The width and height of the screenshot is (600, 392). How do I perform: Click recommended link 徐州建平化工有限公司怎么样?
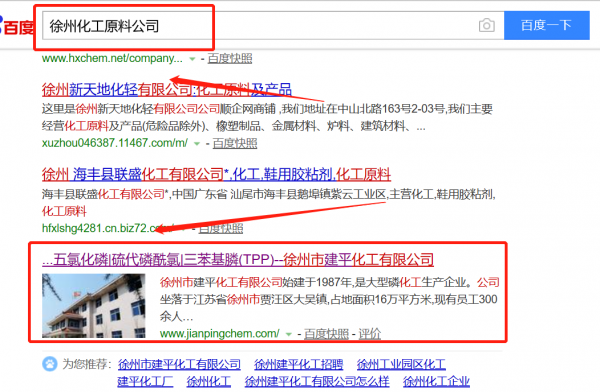[x=317, y=381]
